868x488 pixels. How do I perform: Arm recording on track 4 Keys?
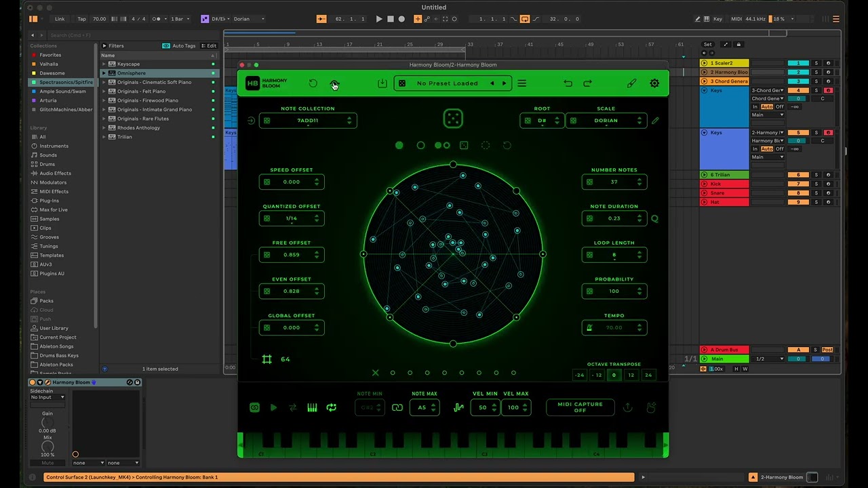828,90
